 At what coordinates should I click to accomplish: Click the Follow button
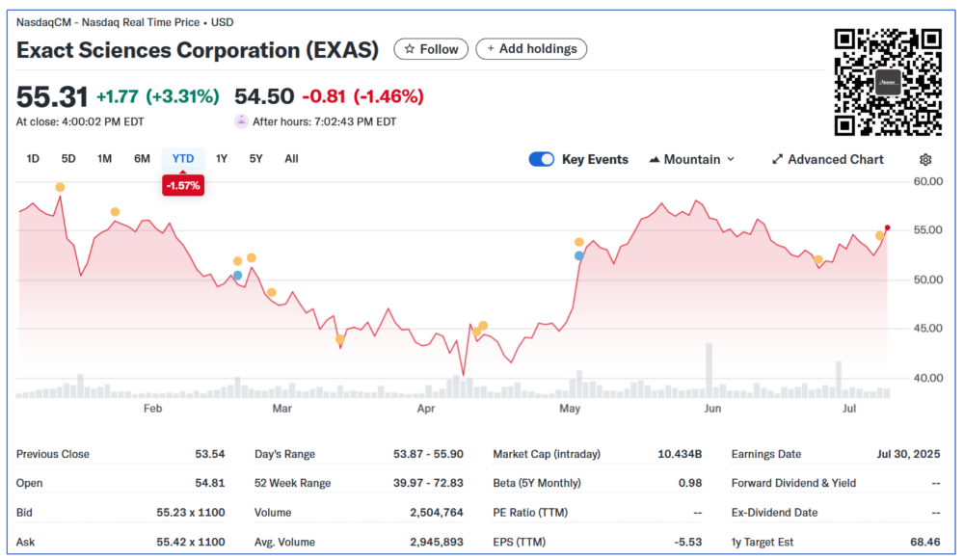pos(431,49)
